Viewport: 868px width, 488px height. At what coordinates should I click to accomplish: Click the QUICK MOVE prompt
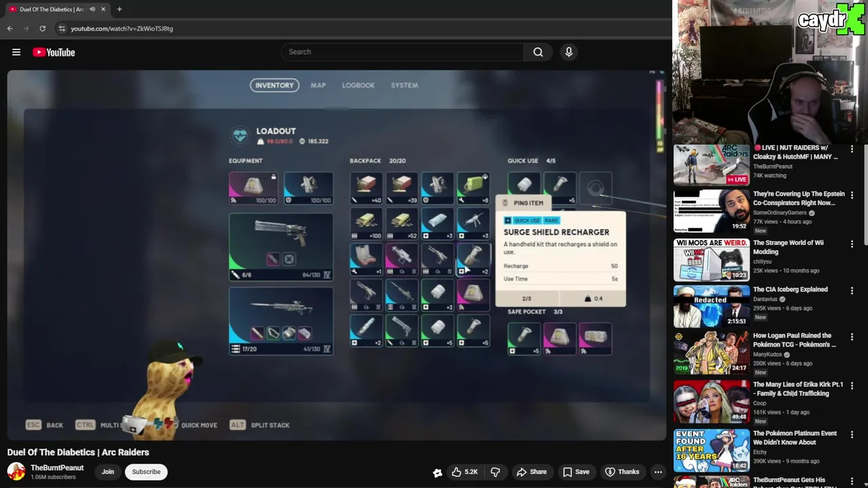tap(199, 425)
